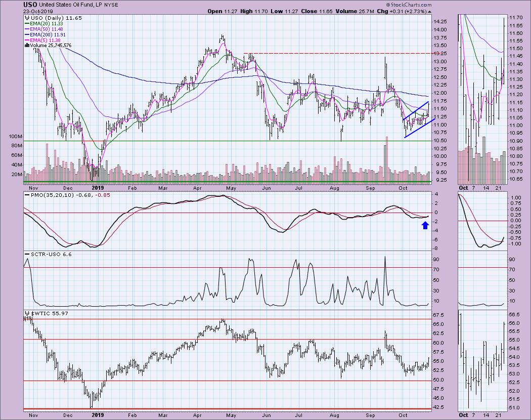Click the 100M volume axis label
531x420 pixels.
16,137
